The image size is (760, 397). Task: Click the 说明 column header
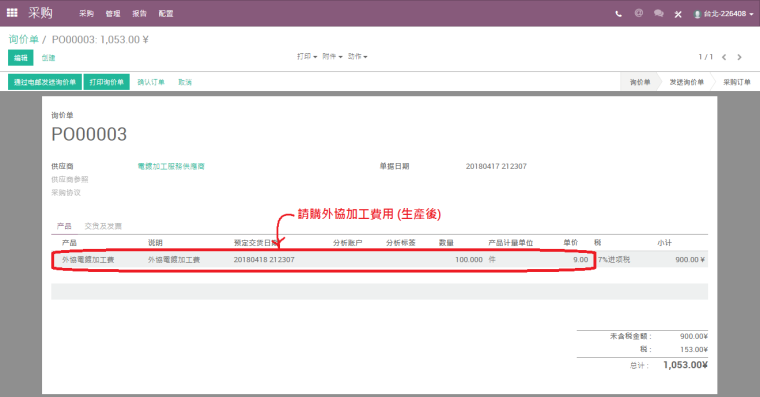point(155,243)
